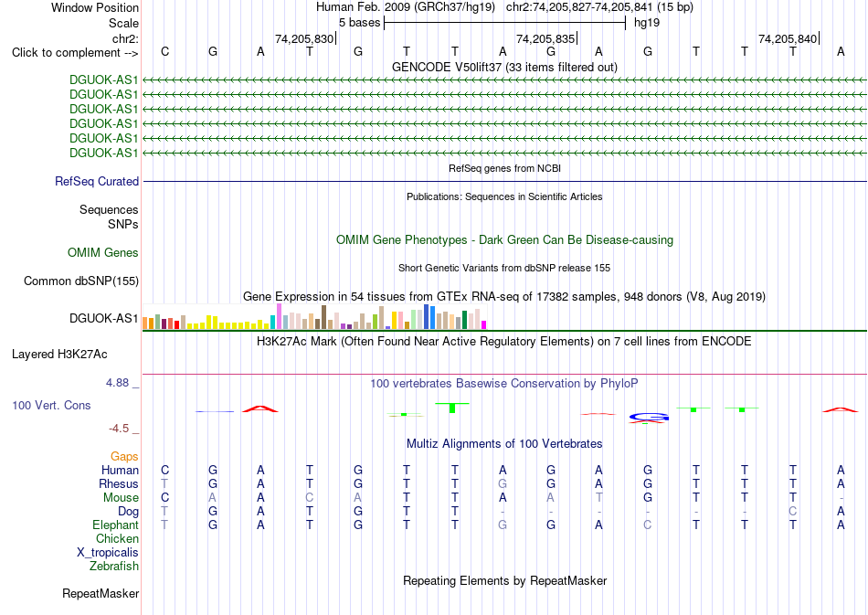Click the chr2:74,205,827-74,205,841 (15 bp) position text

[x=599, y=7]
